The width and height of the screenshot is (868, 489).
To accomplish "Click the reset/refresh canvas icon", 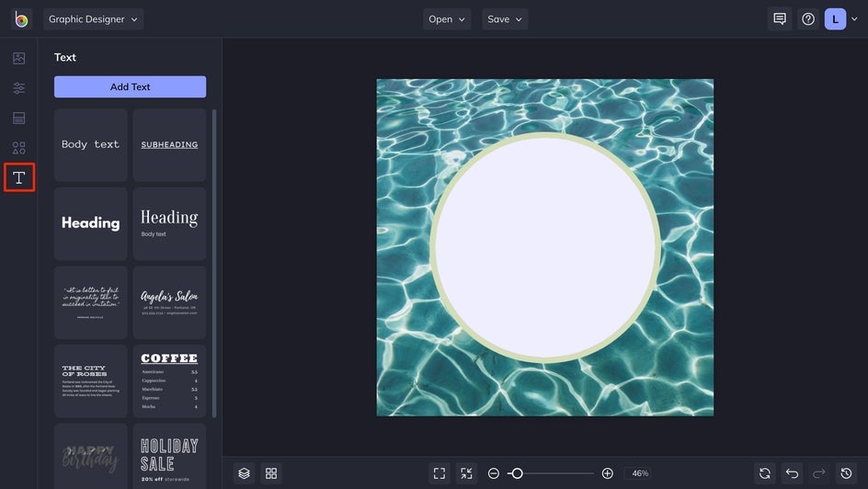I will click(x=764, y=473).
